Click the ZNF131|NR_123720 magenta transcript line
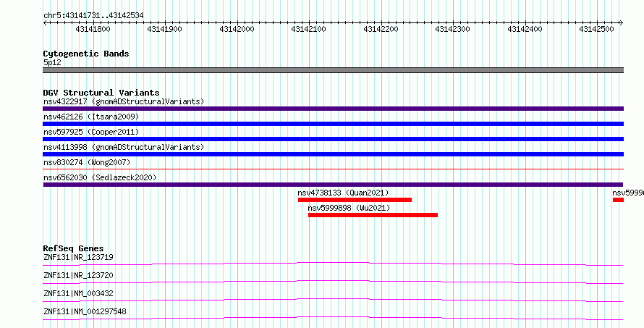644x328 pixels. pyautogui.click(x=333, y=282)
